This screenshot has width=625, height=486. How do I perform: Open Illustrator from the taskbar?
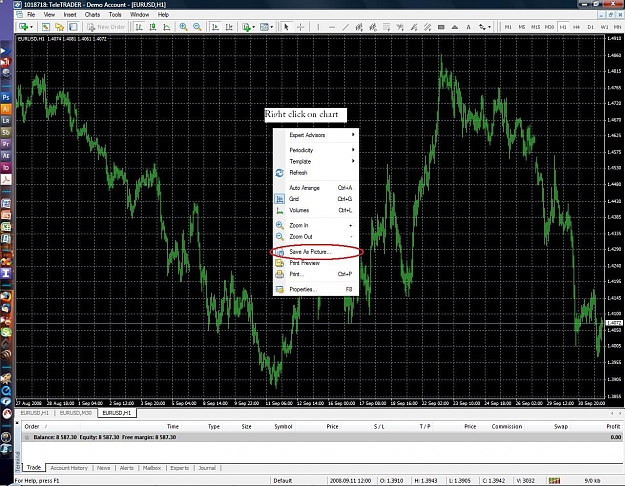coord(6,109)
